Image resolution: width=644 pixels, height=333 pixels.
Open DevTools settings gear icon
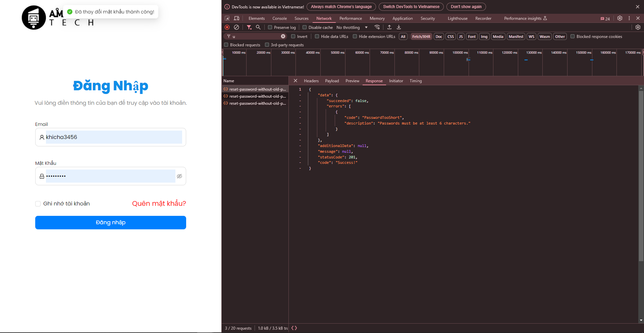pyautogui.click(x=620, y=18)
